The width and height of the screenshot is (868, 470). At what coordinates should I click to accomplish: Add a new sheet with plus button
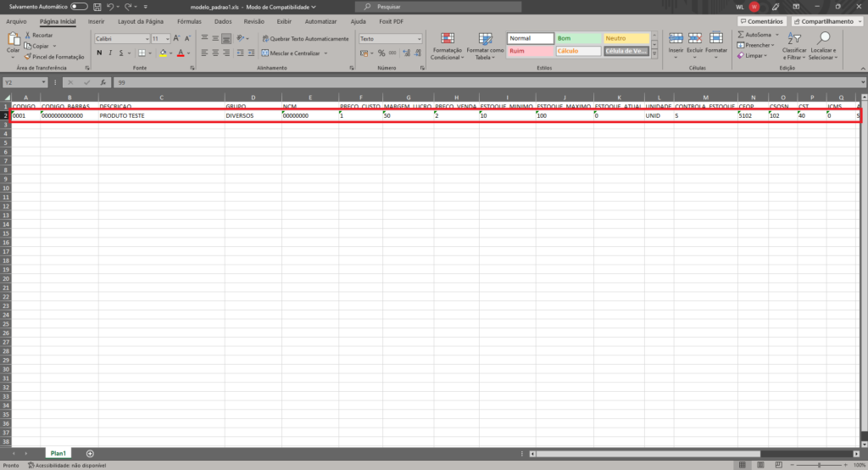(90, 454)
